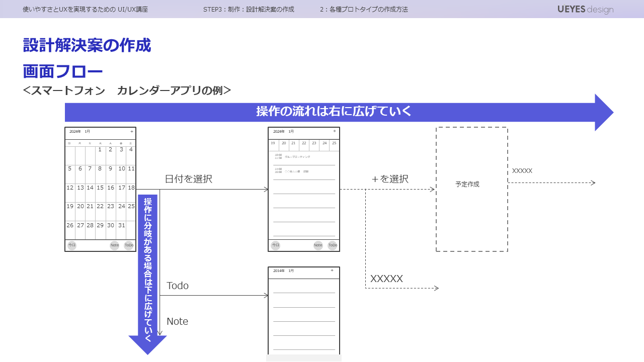Select date 15 in the monthly calendar grid

coord(100,188)
